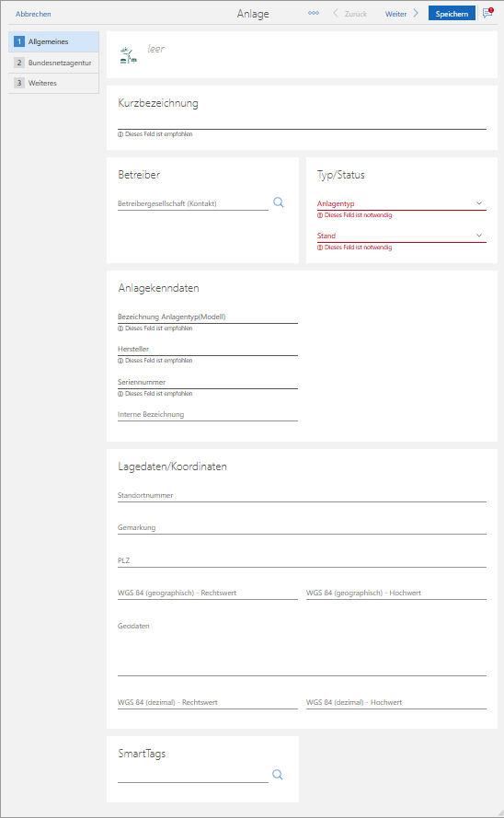The image size is (504, 818).
Task: Click the Seriennummer input field
Action: pos(208,382)
